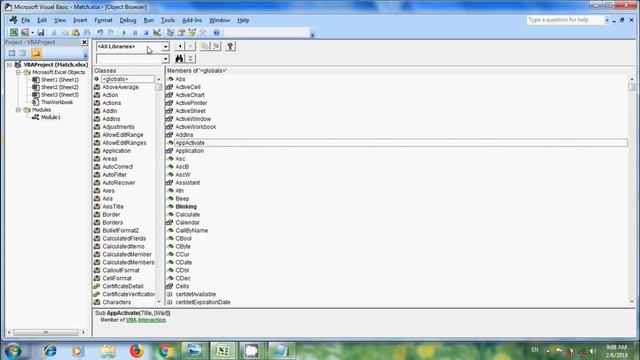640x360 pixels.
Task: Click the Interaction link in details pane
Action: coord(152,320)
